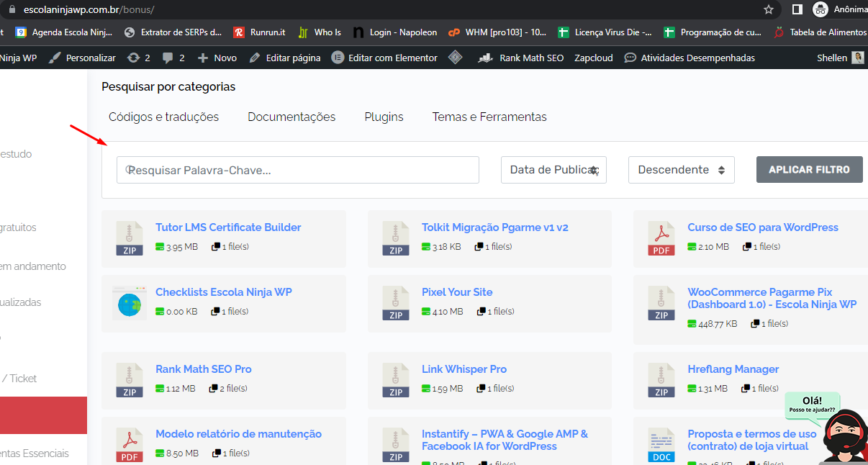The image size is (868, 465).
Task: Open Modelo relatório de manutenção
Action: (x=238, y=434)
